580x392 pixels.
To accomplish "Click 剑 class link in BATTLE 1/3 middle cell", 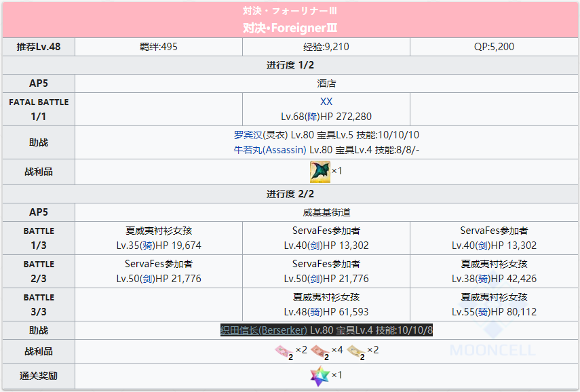I will [315, 246].
